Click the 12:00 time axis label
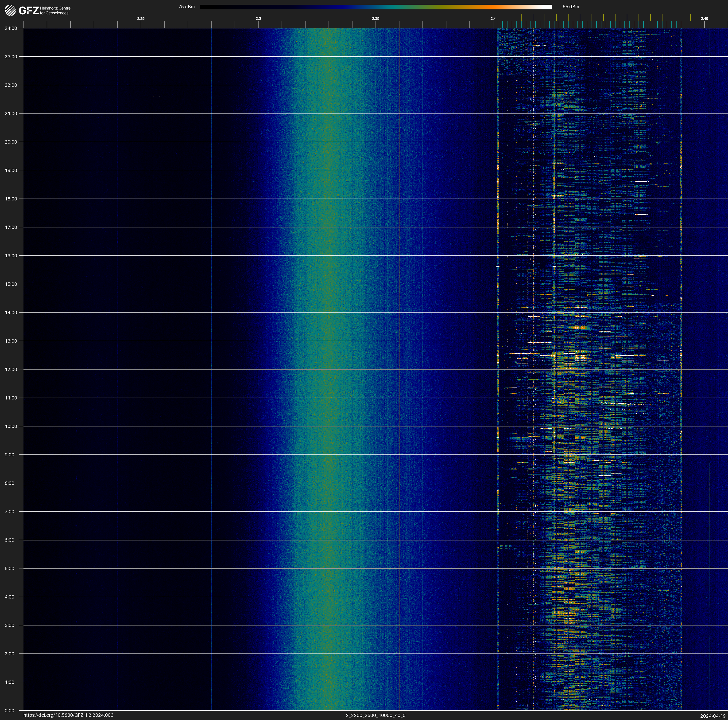 pos(11,369)
